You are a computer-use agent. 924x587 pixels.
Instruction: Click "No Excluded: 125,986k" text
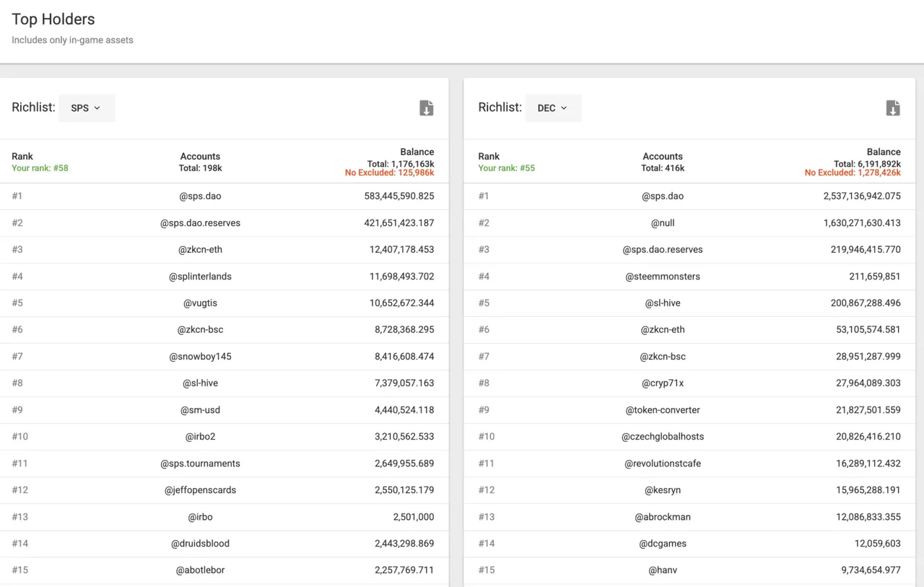pos(390,173)
